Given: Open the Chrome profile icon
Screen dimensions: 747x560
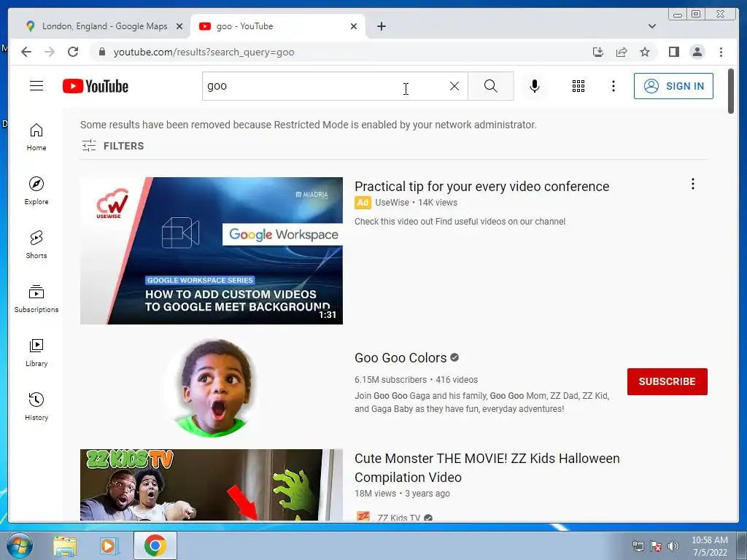Looking at the screenshot, I should point(697,52).
